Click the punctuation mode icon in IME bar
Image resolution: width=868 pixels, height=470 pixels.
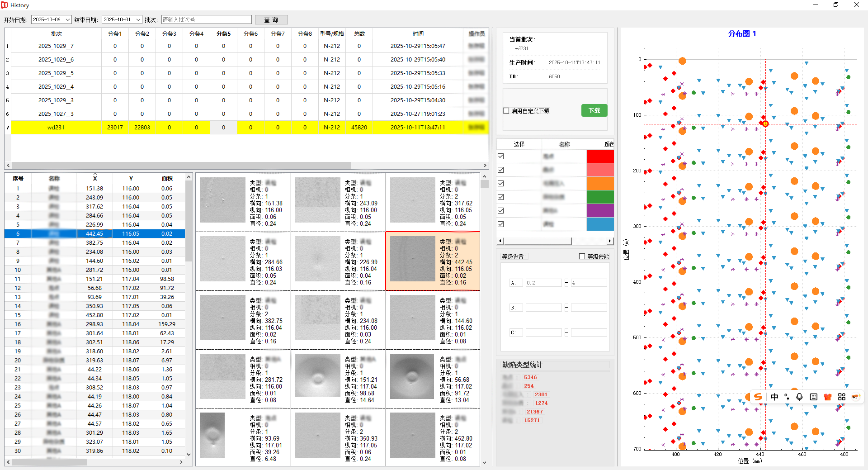(787, 397)
